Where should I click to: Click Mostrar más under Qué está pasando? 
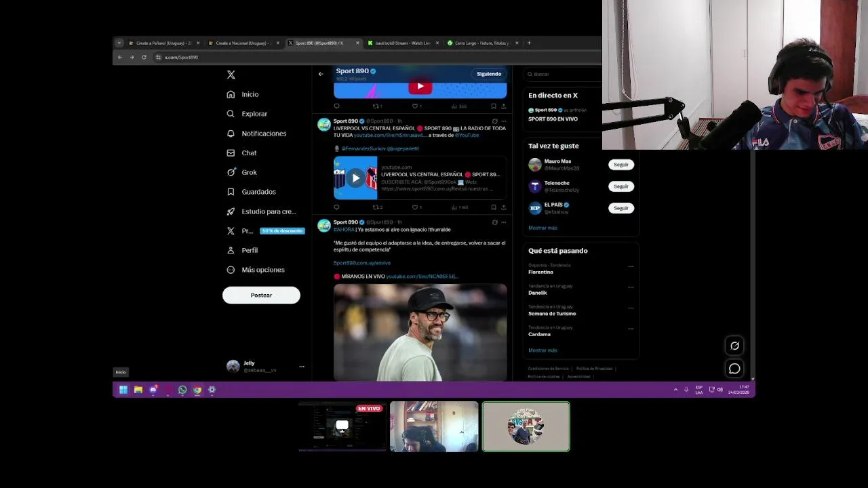click(542, 350)
